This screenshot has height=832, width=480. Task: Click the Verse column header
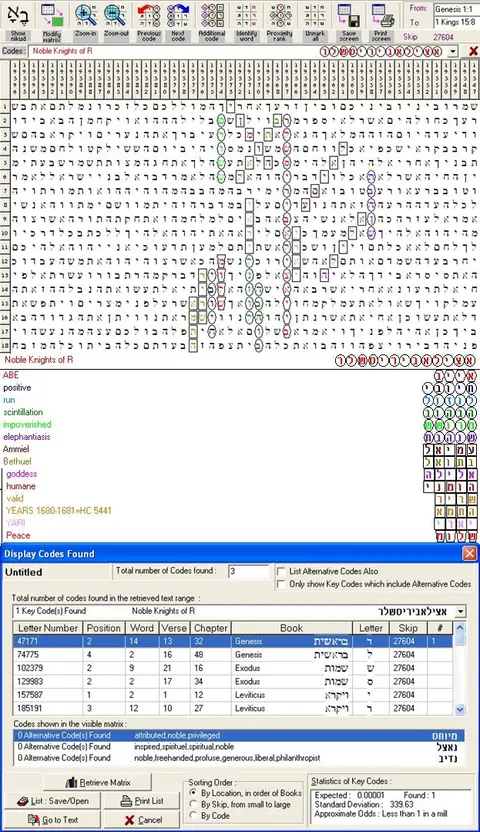click(x=174, y=628)
